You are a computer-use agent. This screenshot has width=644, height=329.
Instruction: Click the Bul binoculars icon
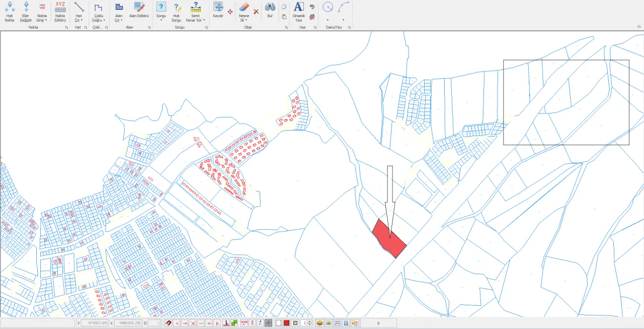click(x=270, y=10)
